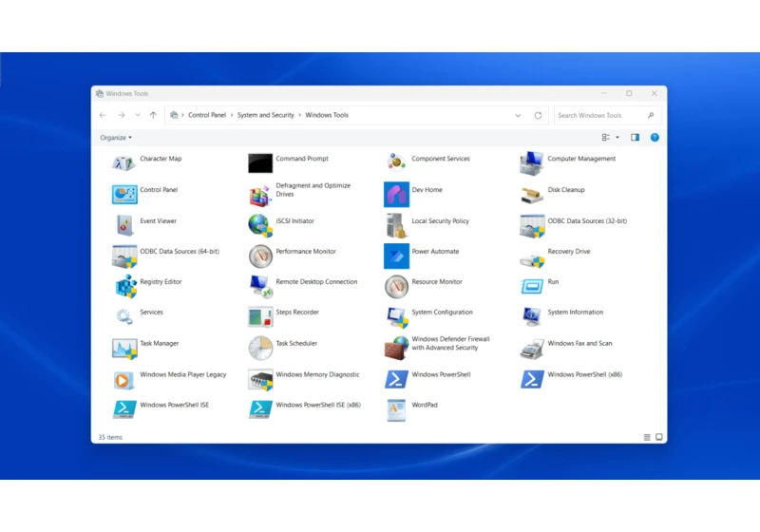Click the Windows Tools title bar icon

(x=100, y=93)
